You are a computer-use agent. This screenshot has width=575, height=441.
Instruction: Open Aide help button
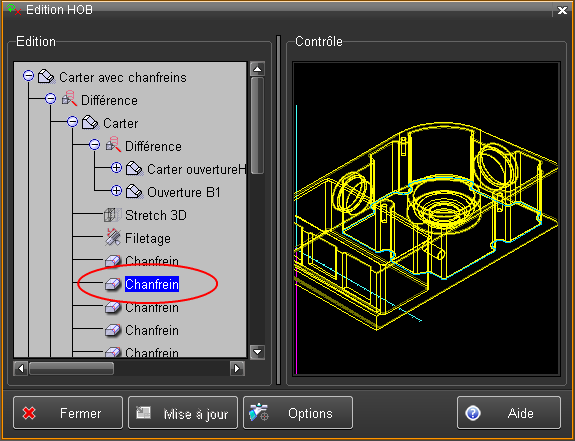tap(509, 413)
